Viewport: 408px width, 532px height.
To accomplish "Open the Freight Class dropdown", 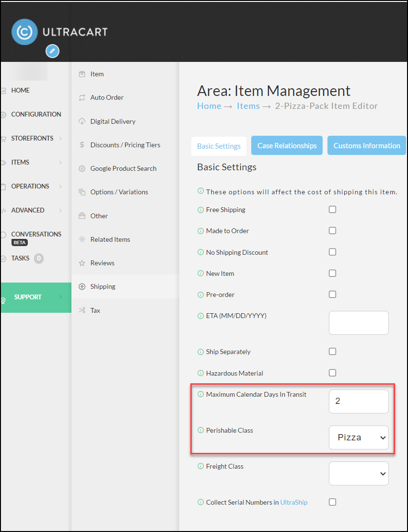I will coord(359,473).
